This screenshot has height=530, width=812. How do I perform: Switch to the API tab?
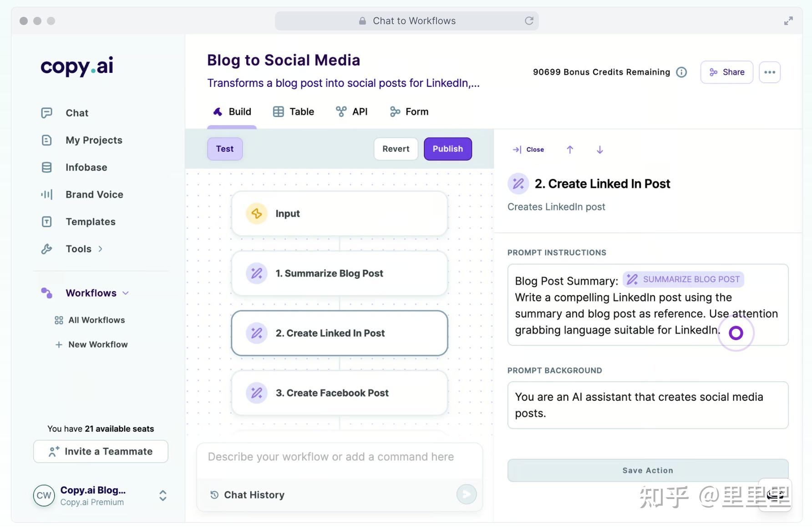351,112
